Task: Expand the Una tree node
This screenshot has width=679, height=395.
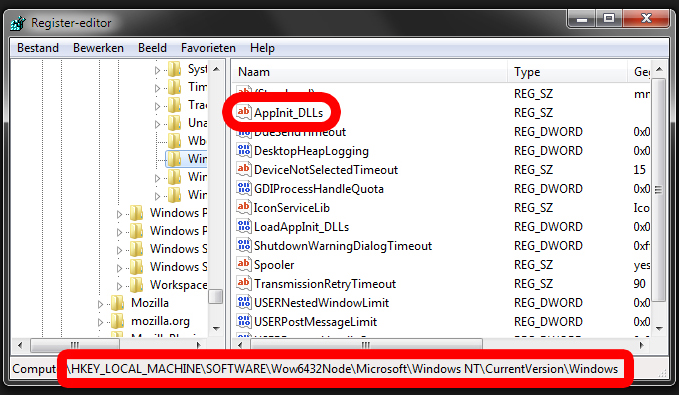Action: pos(157,124)
